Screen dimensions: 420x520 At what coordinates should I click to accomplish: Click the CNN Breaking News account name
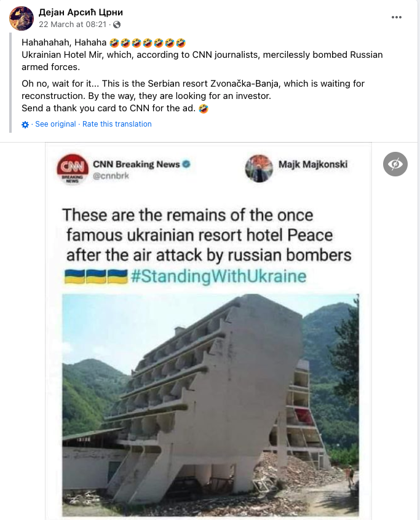point(137,164)
